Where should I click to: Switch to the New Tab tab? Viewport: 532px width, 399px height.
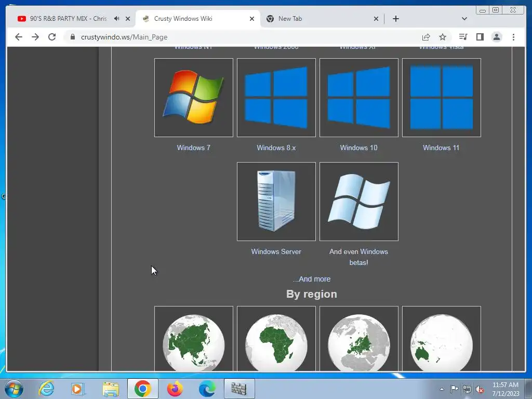coord(322,19)
